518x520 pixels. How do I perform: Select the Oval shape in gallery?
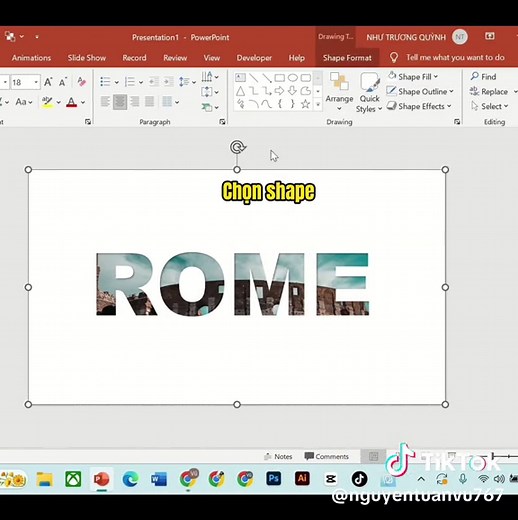click(x=293, y=78)
